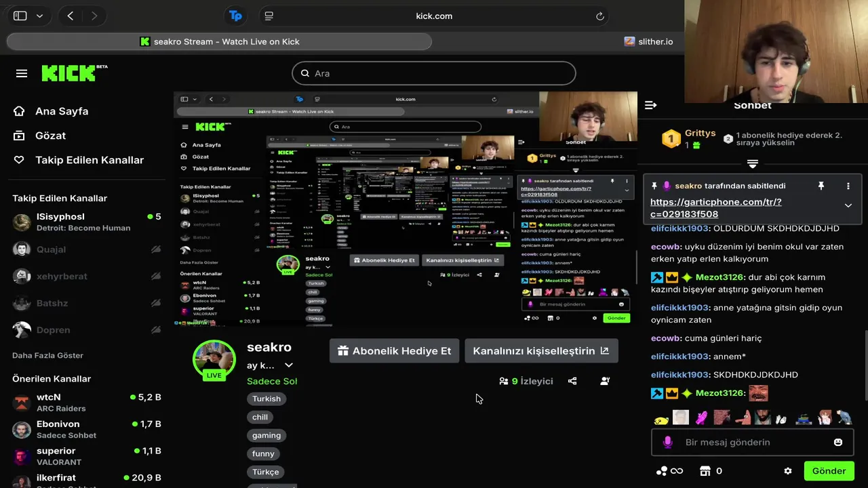
Task: Open the Safari tab group dropdown chevron
Action: pos(39,16)
